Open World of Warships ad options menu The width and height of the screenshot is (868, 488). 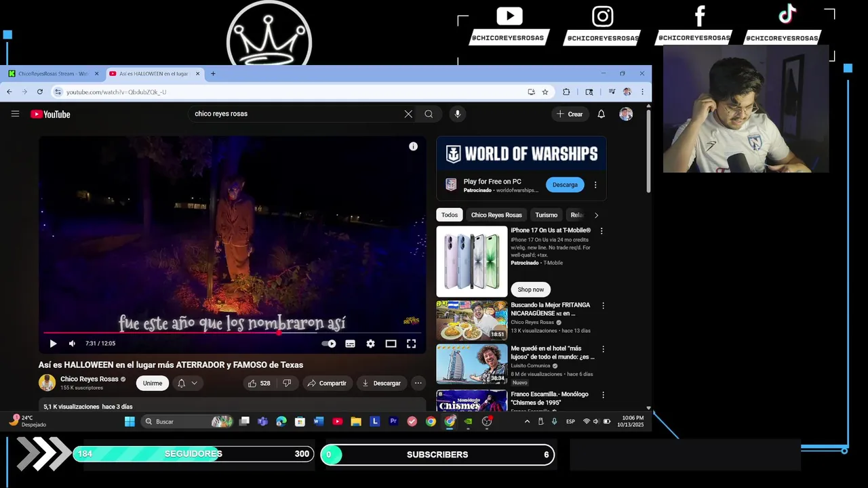coord(595,184)
